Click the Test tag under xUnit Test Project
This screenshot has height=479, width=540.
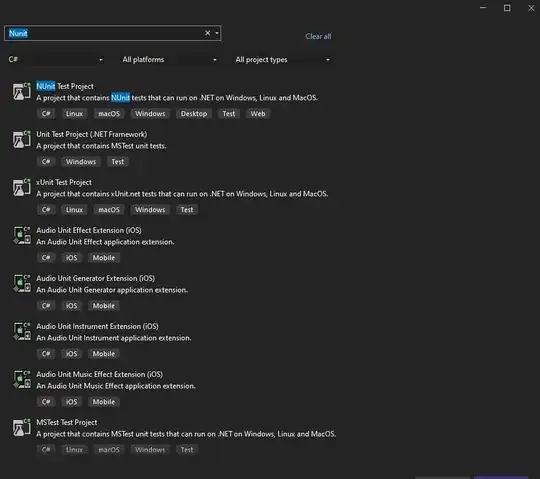click(x=187, y=210)
